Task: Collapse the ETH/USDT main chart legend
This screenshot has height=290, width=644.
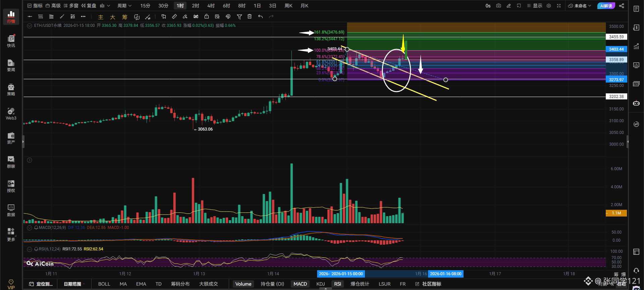Action: (x=30, y=26)
